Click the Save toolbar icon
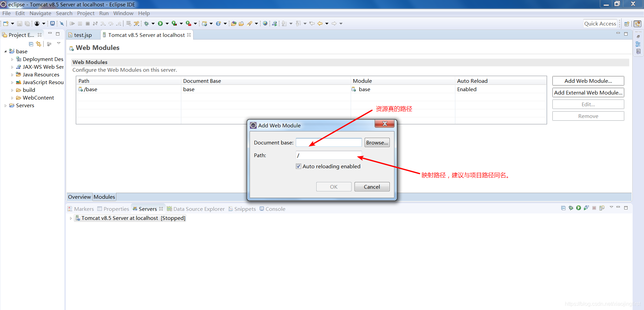 coord(19,23)
